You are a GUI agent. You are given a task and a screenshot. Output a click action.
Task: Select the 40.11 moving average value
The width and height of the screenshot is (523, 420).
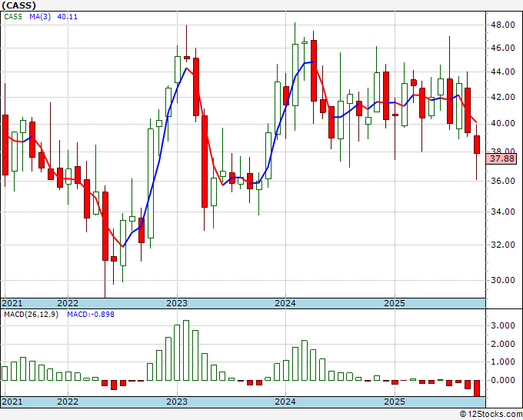tap(68, 17)
